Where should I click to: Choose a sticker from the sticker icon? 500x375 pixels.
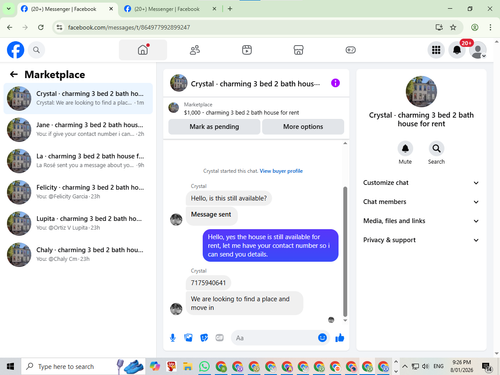(x=204, y=338)
